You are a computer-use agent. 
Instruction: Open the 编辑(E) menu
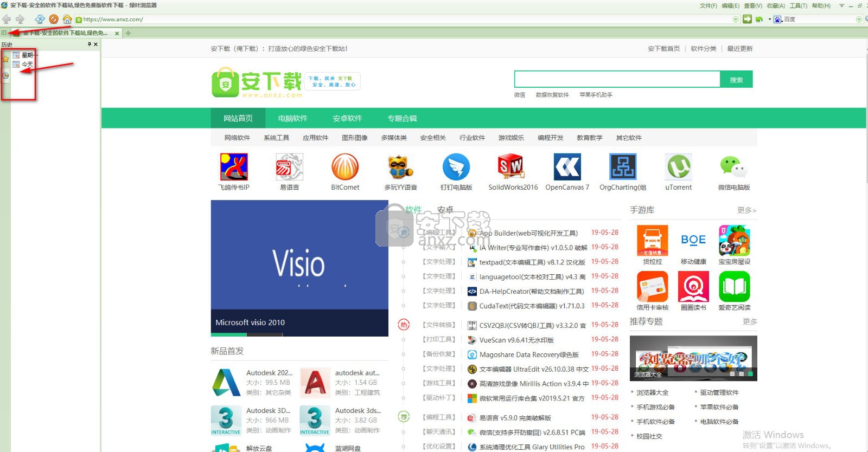730,5
